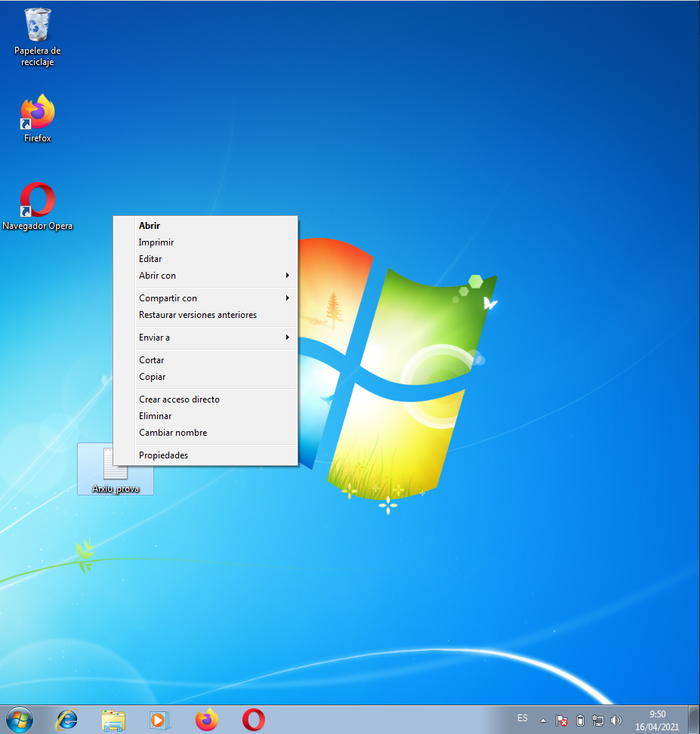The width and height of the screenshot is (700, 734).
Task: Open the volume speaker tray icon
Action: click(x=616, y=720)
